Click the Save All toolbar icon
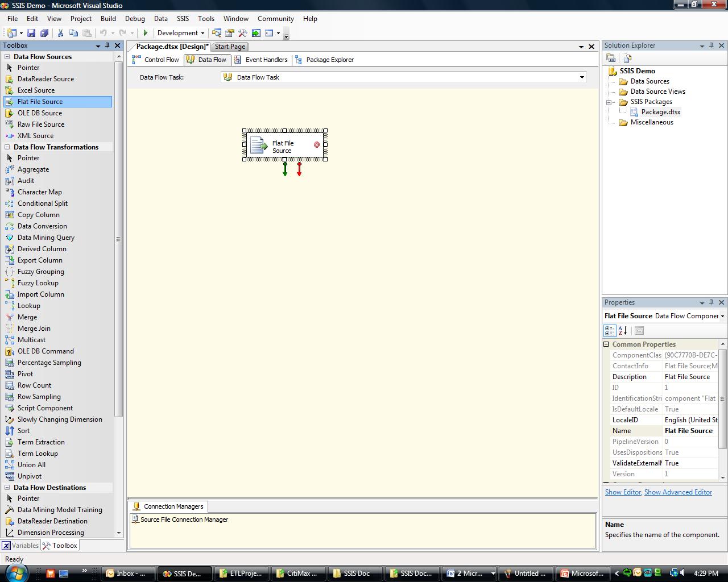Viewport: 728px width, 582px height. (44, 33)
